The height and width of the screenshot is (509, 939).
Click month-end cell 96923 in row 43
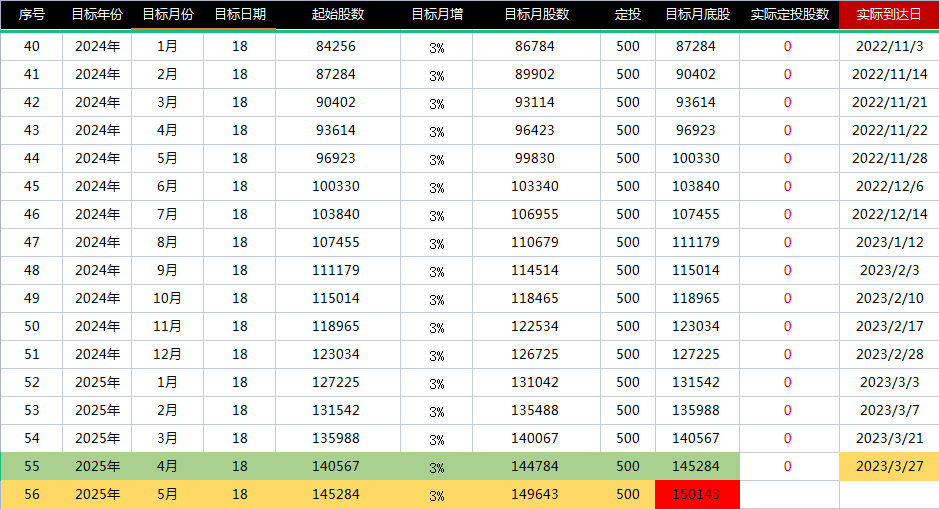click(697, 130)
